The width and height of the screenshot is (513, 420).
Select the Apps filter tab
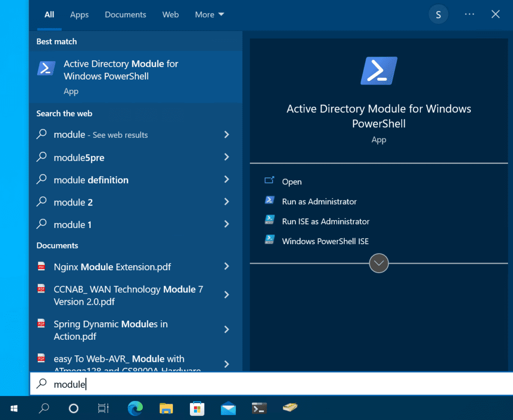point(79,15)
